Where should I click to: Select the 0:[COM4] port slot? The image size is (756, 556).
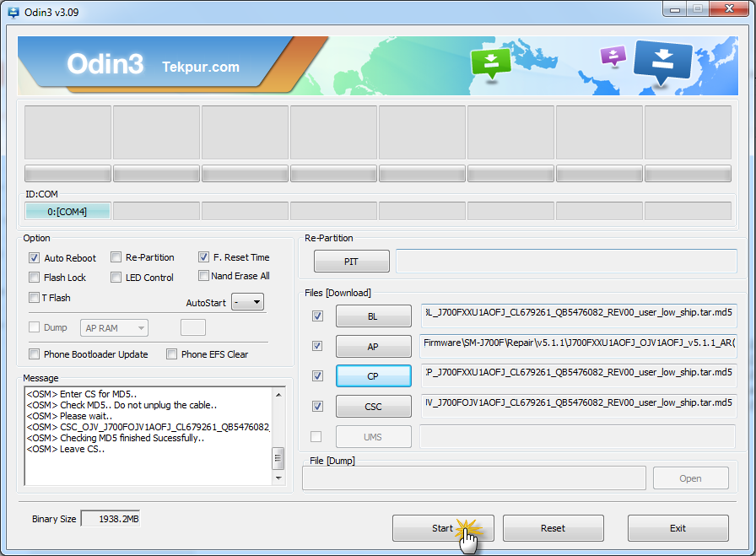click(67, 211)
